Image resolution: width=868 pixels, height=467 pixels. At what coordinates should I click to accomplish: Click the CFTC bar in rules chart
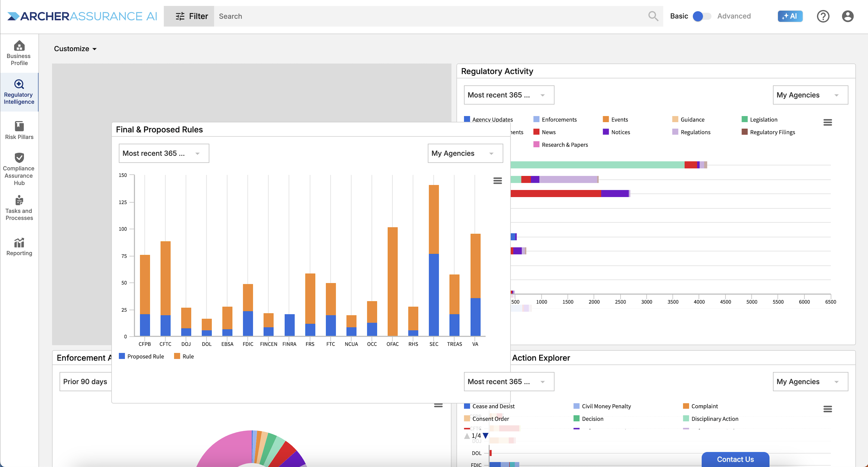165,289
